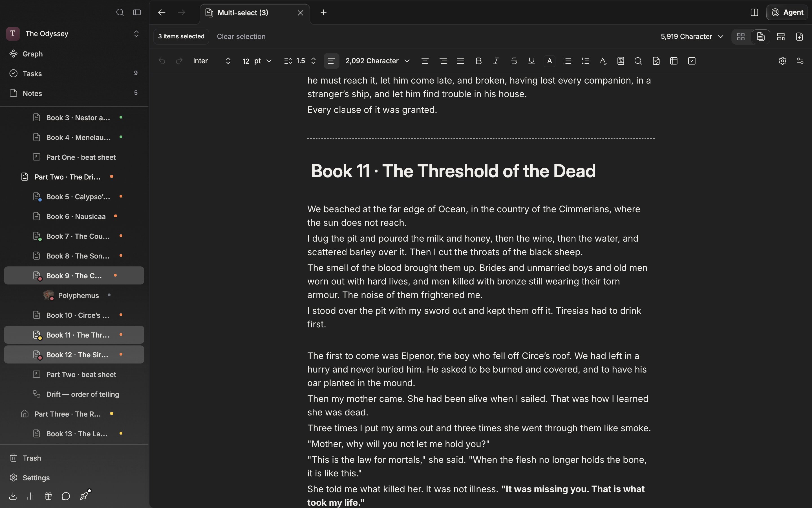
Task: Click the download icon at bottom
Action: tap(13, 496)
